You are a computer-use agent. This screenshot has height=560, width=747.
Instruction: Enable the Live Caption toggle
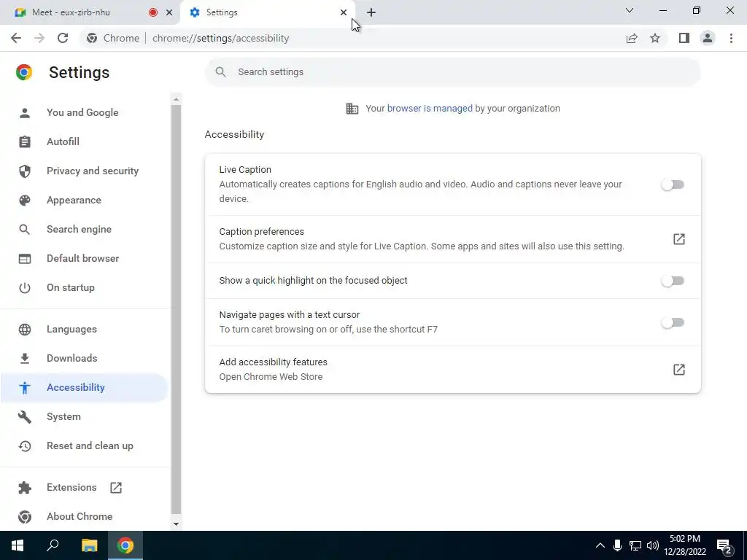tap(673, 184)
